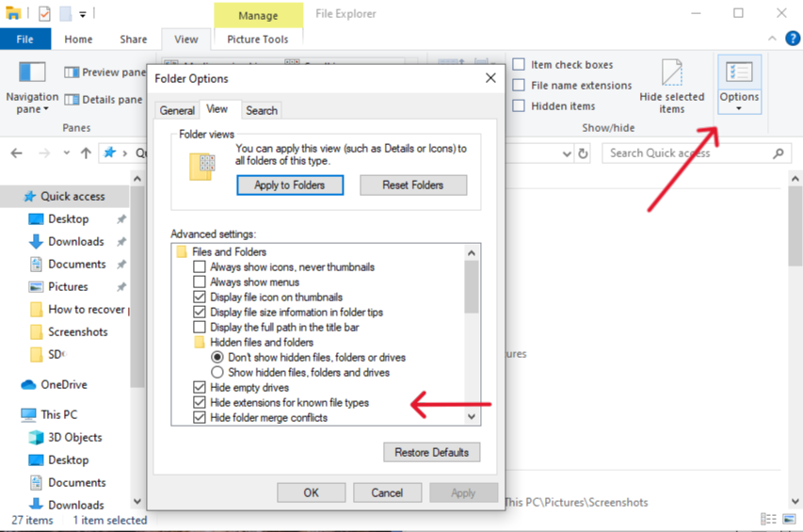Check Display the full path in title bar
Viewport: 803px width, 532px height.
[200, 327]
